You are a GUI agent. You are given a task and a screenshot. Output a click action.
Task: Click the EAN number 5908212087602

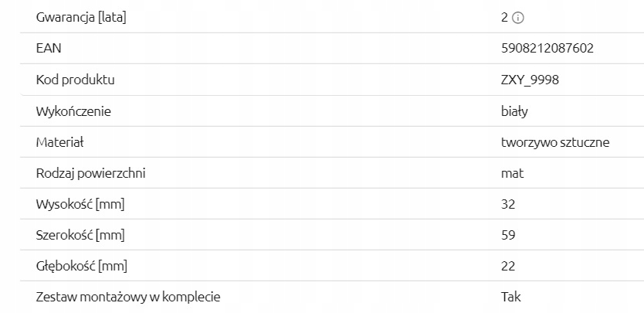547,49
